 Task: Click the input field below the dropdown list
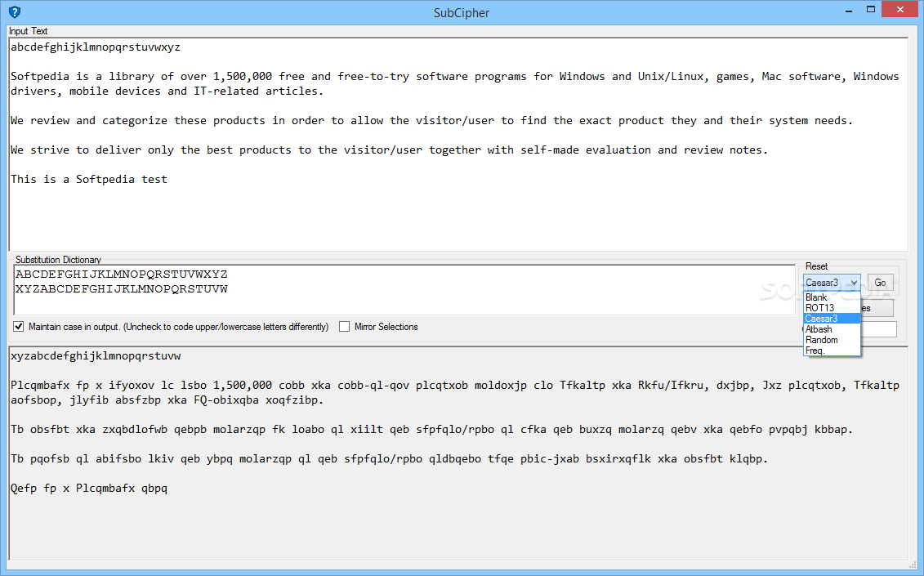pos(879,329)
